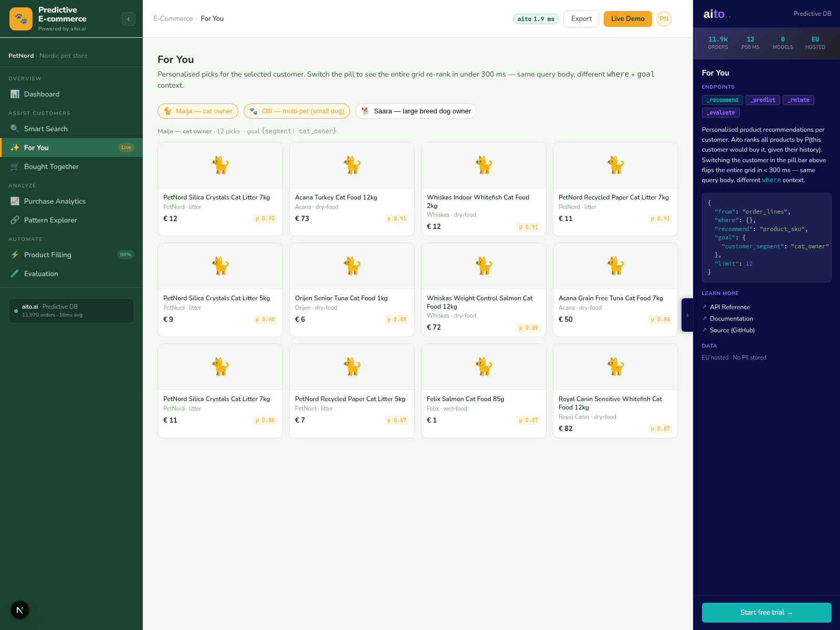Click the Export button
840x630 pixels.
(x=581, y=19)
